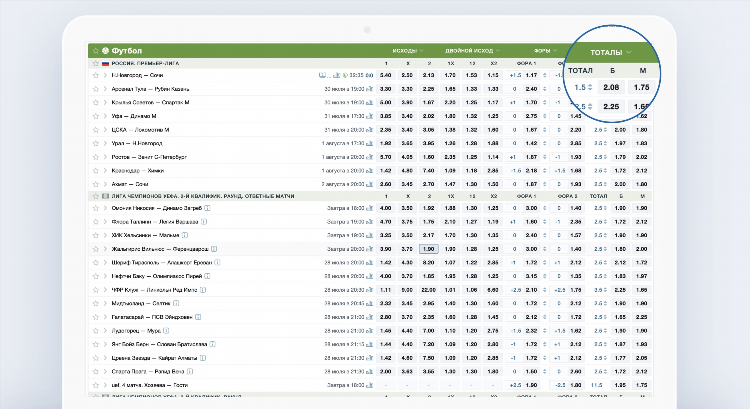This screenshot has width=750, height=409.
Task: Open info icon for Галатасарай — ПСВ Эйндховен
Action: click(x=198, y=317)
